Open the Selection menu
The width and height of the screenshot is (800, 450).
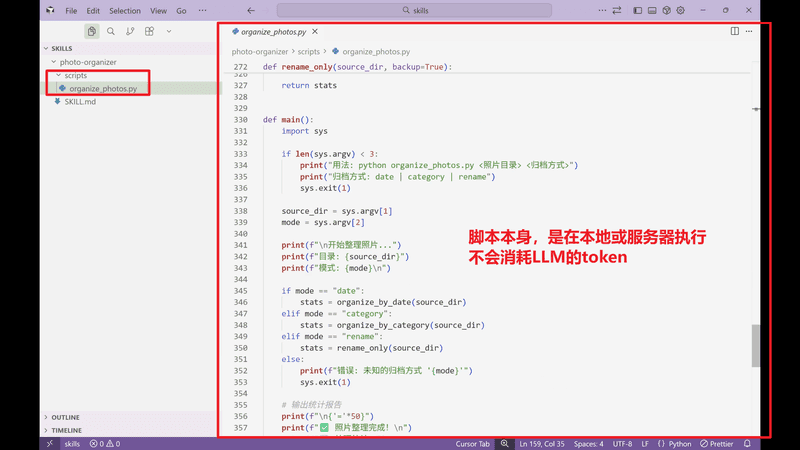(x=125, y=10)
